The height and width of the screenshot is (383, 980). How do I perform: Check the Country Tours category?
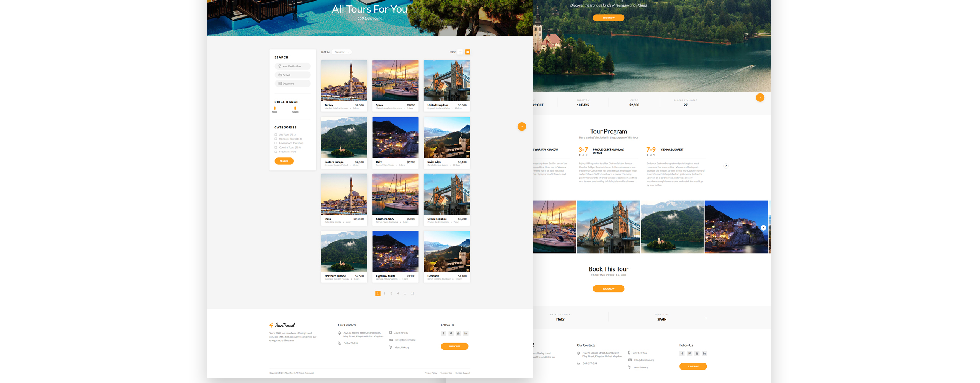click(x=276, y=147)
